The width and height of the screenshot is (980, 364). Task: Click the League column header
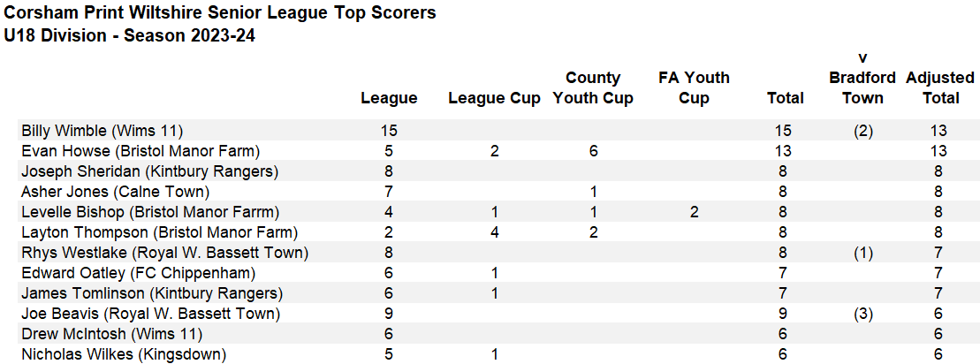tap(389, 98)
